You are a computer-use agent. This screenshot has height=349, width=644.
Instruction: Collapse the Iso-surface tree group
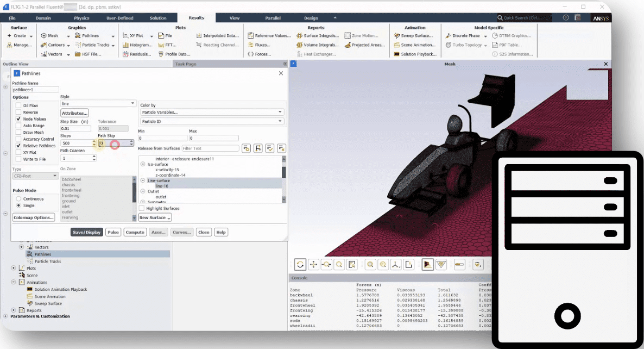point(143,164)
